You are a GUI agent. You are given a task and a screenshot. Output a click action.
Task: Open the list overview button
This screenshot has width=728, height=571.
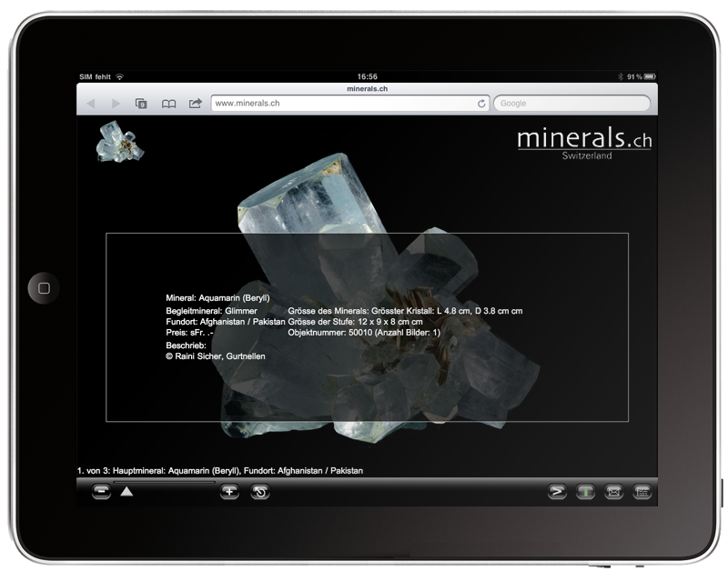[x=642, y=492]
